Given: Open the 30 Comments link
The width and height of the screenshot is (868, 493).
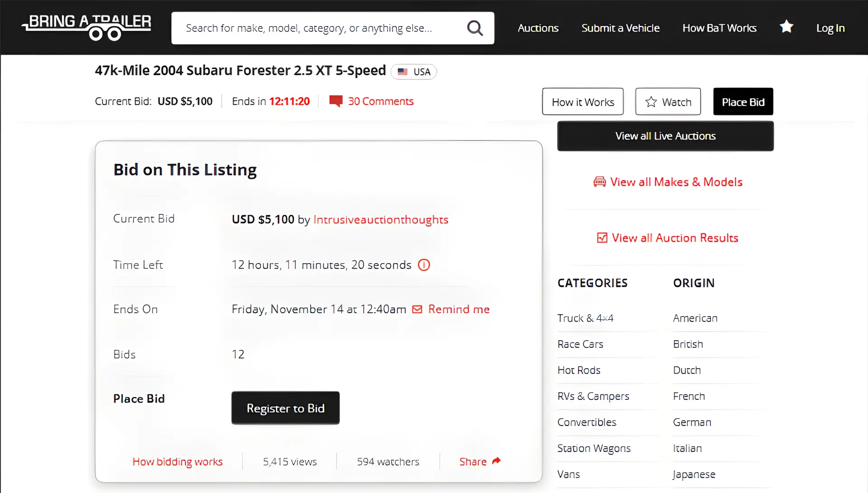Looking at the screenshot, I should click(x=381, y=101).
